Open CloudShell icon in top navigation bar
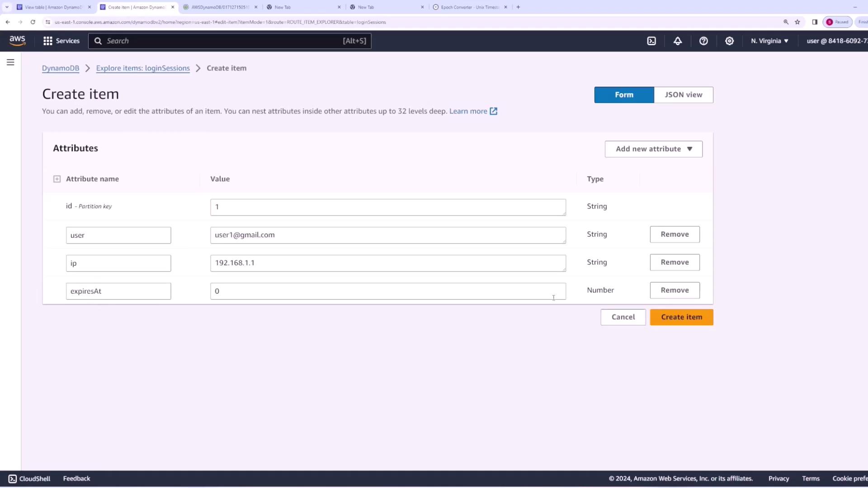868x488 pixels. [x=651, y=41]
